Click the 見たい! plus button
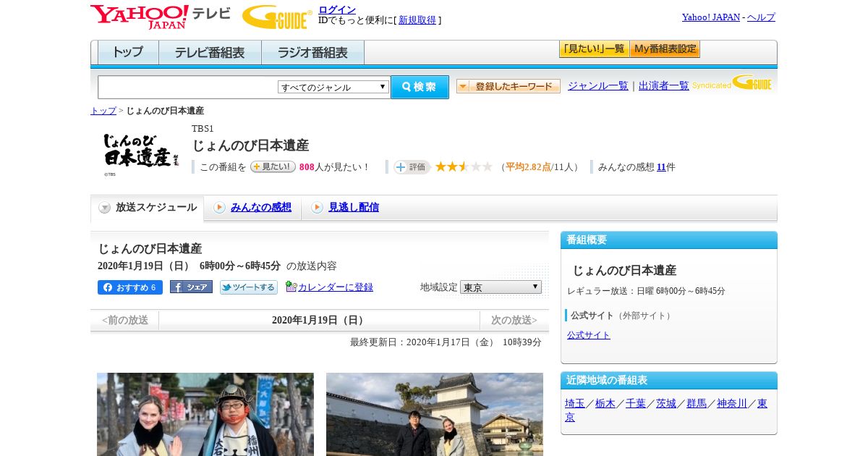This screenshot has width=868, height=456. 273,166
